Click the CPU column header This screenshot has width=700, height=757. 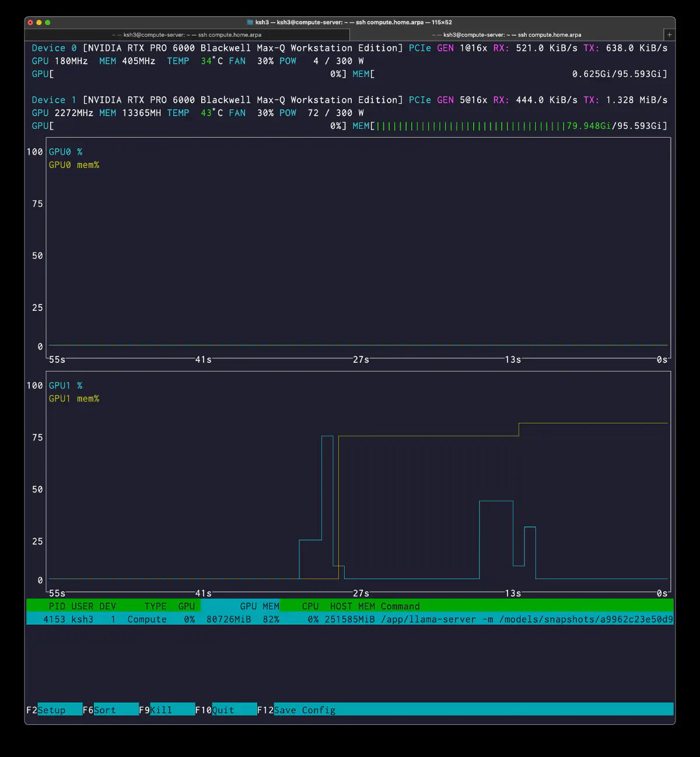pyautogui.click(x=310, y=606)
